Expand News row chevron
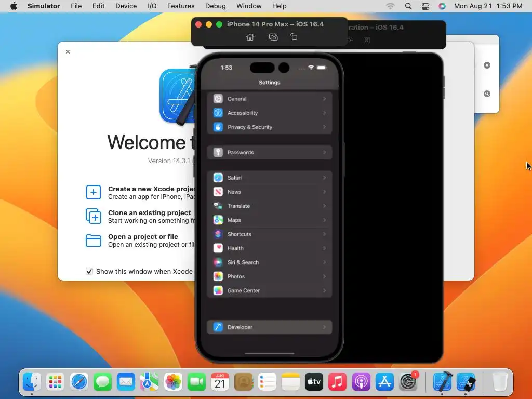The image size is (532, 399). [x=324, y=192]
